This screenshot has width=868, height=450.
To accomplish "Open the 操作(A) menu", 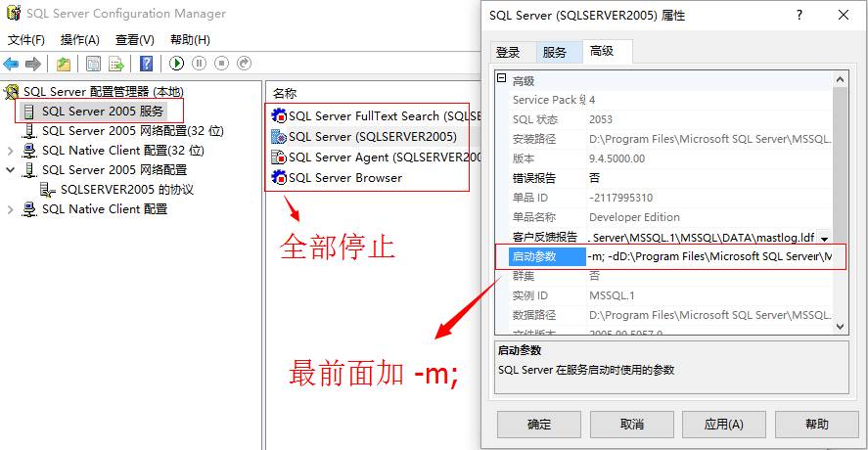I will 79,40.
